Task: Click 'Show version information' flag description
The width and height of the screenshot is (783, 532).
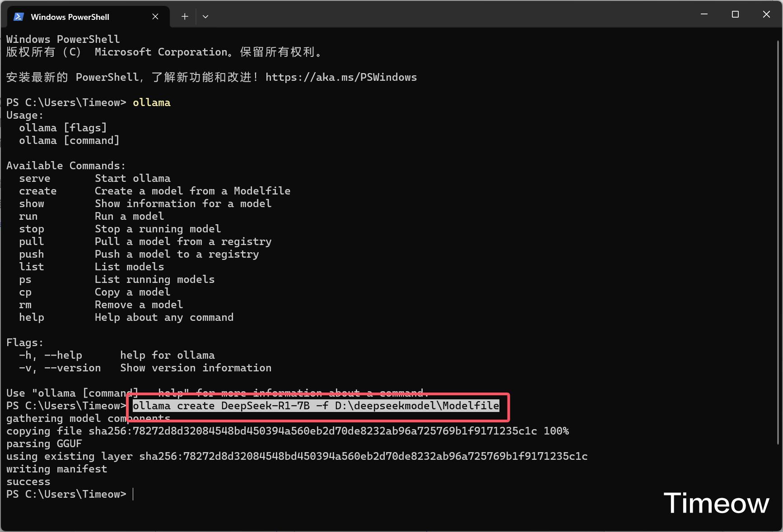Action: [196, 368]
